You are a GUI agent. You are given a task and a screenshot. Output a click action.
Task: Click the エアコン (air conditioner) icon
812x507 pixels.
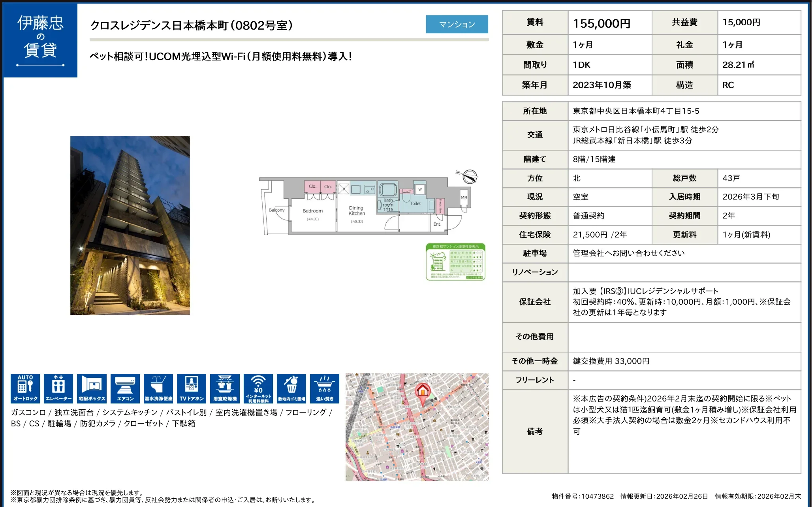124,388
